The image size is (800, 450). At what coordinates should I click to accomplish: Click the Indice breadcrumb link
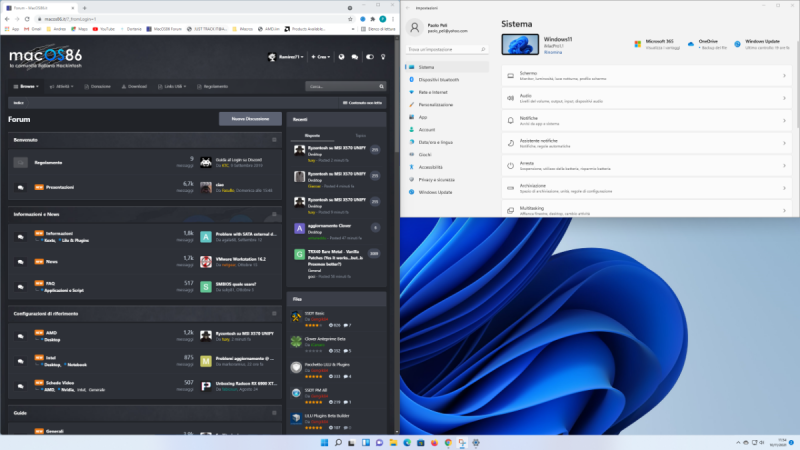click(18, 103)
